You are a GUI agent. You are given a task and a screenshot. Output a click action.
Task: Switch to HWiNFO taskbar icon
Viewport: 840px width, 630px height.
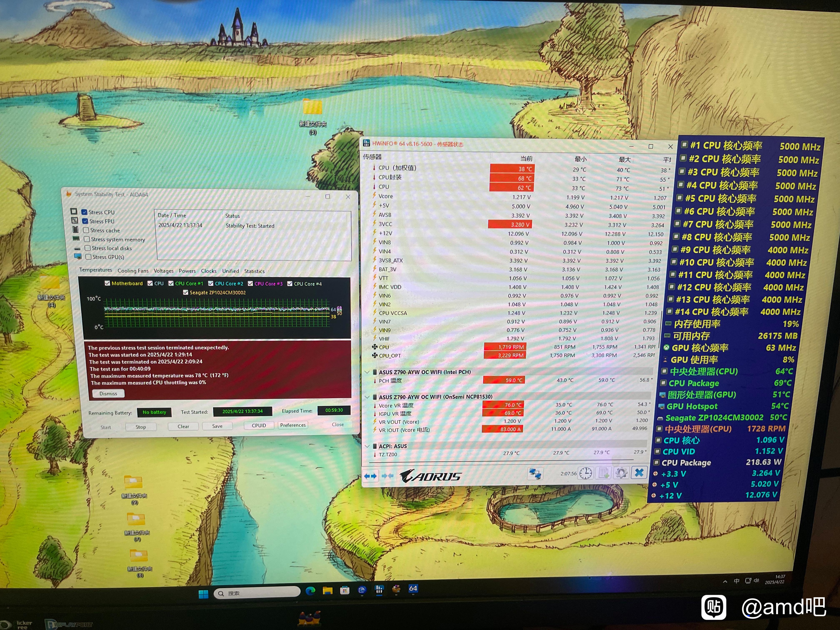coord(379,589)
